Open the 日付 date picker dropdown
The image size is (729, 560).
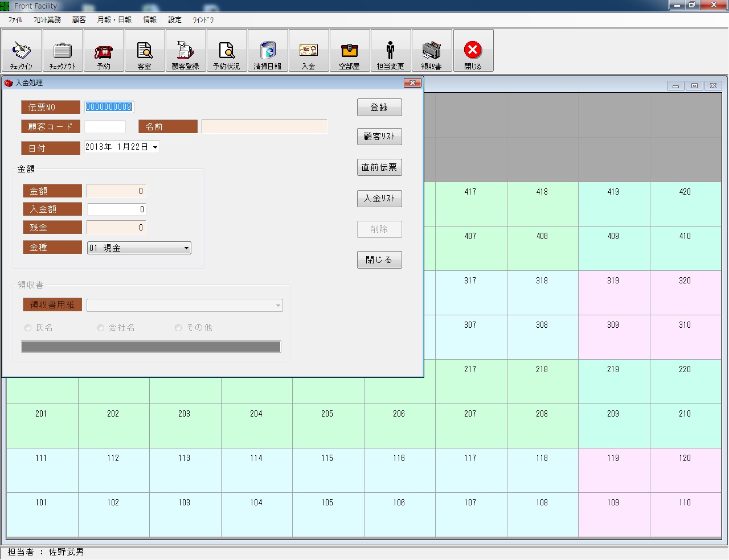point(155,147)
